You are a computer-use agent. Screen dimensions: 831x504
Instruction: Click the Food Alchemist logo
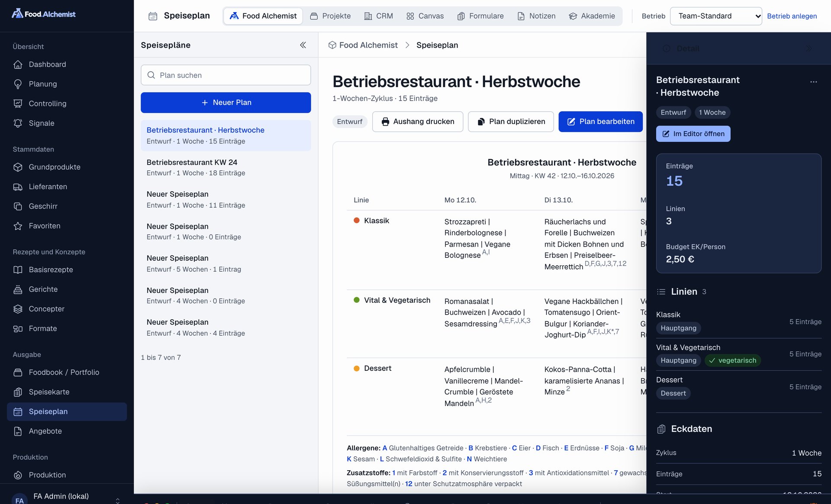44,14
